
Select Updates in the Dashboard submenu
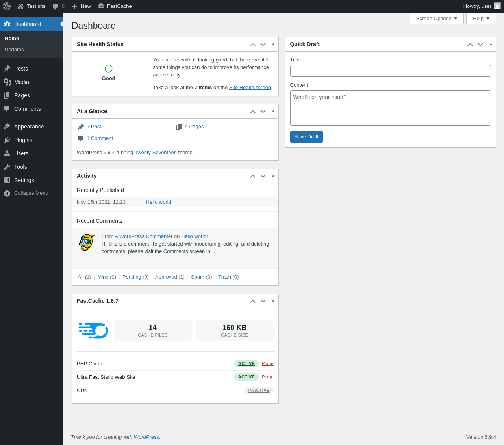[14, 50]
